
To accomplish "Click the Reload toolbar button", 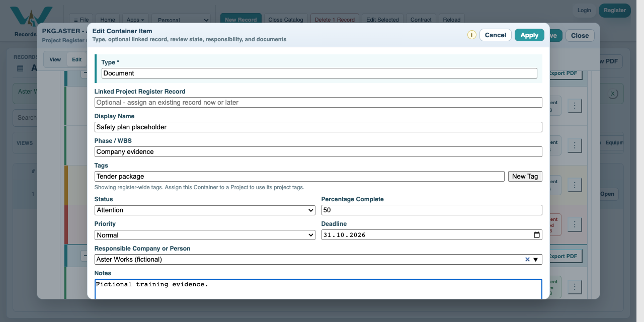I will [x=452, y=20].
